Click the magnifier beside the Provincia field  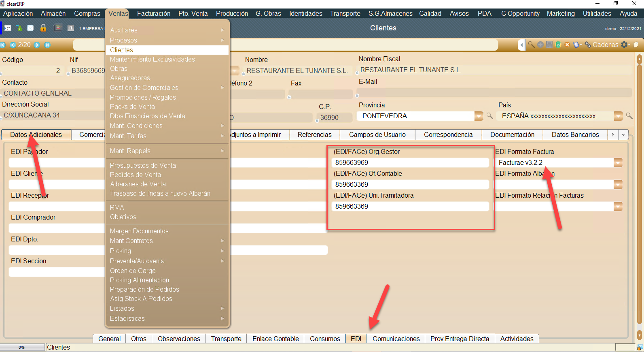[x=489, y=116]
